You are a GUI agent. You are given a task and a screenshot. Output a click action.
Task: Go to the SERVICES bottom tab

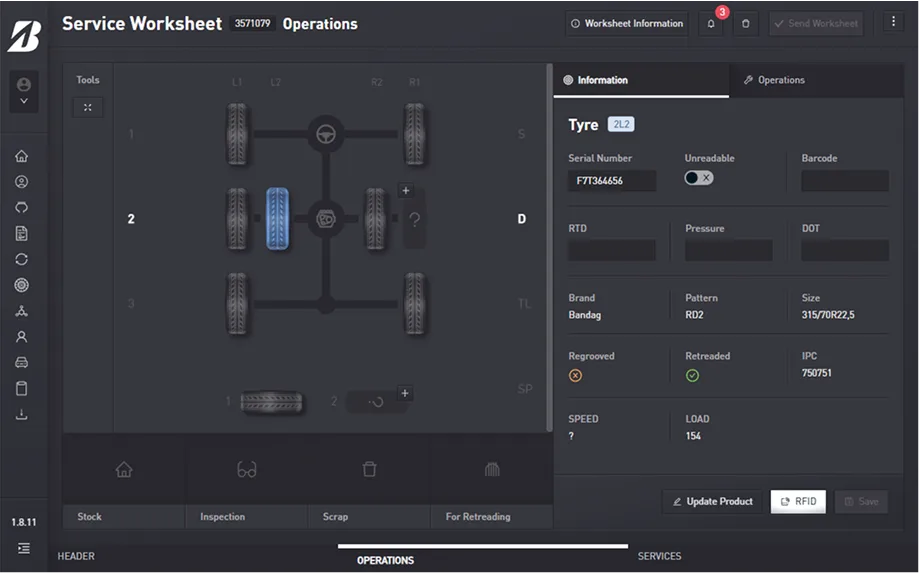[659, 556]
